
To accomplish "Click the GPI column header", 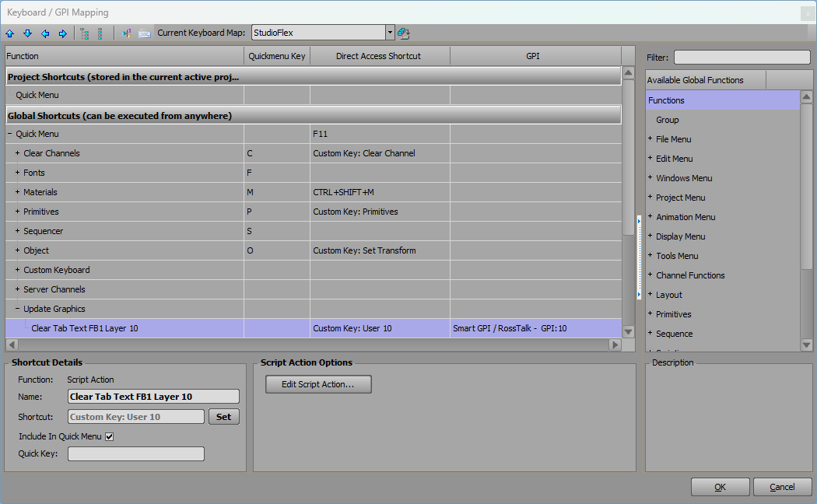I will 535,56.
